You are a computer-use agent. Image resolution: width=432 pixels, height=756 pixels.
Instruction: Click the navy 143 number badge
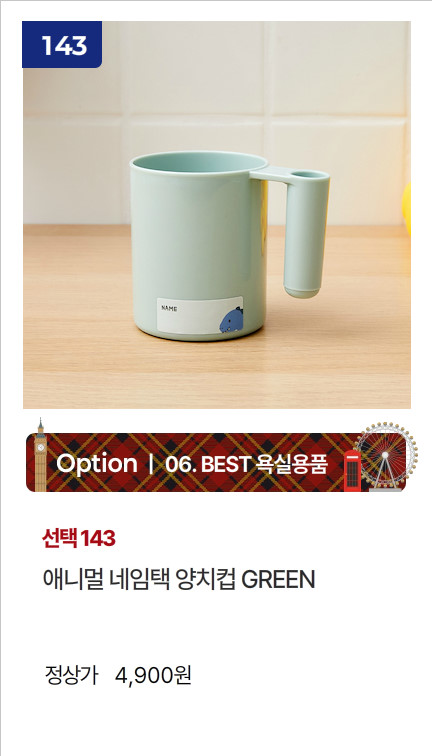click(x=62, y=44)
